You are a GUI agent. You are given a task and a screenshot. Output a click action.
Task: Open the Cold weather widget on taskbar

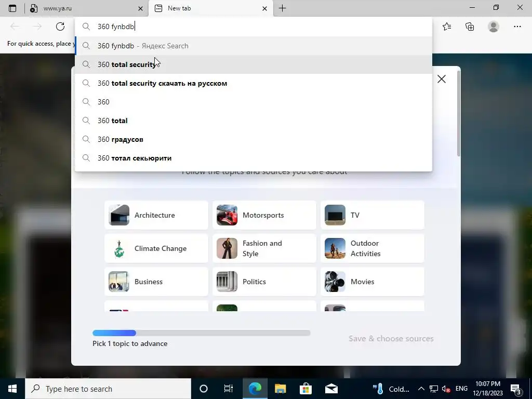391,389
